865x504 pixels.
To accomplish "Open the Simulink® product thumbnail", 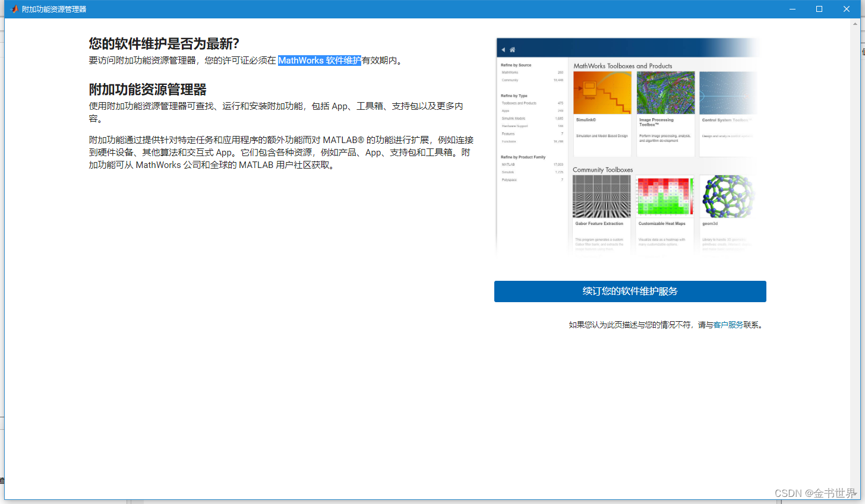I will [x=602, y=92].
